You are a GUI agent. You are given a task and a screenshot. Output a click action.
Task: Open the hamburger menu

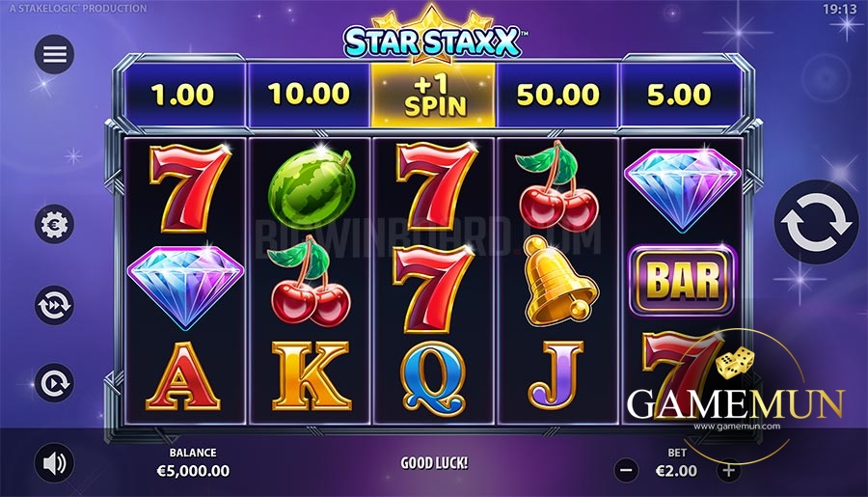[54, 54]
